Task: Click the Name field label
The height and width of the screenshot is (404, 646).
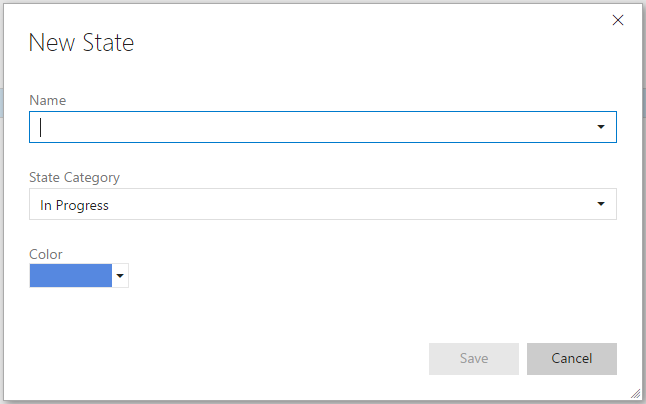Action: 48,100
